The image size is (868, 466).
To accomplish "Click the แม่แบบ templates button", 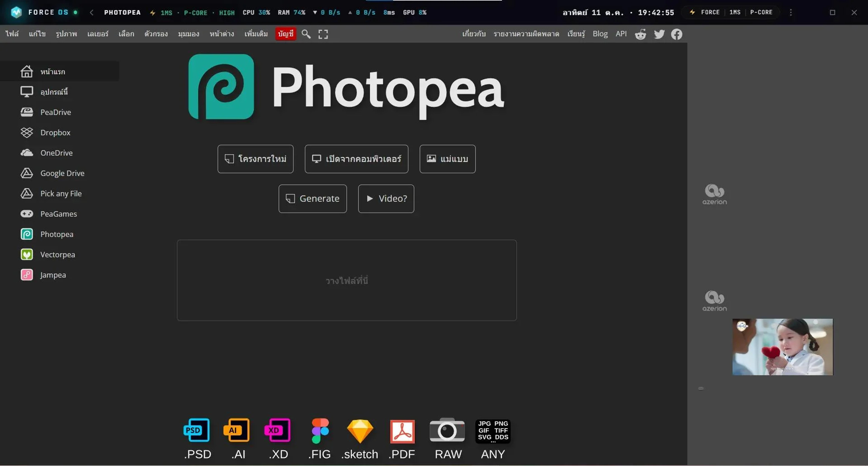I will click(x=448, y=159).
